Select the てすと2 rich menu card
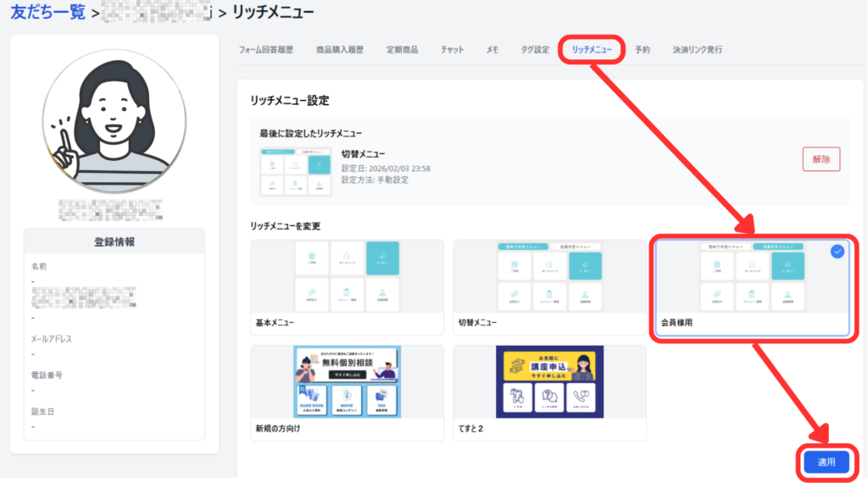Screen dimensions: 868x483 (549, 391)
